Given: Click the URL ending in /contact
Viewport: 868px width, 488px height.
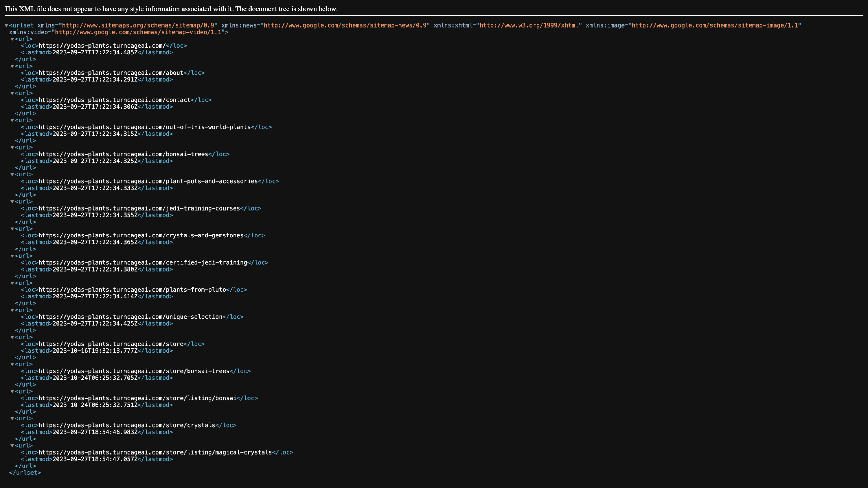Looking at the screenshot, I should [115, 100].
